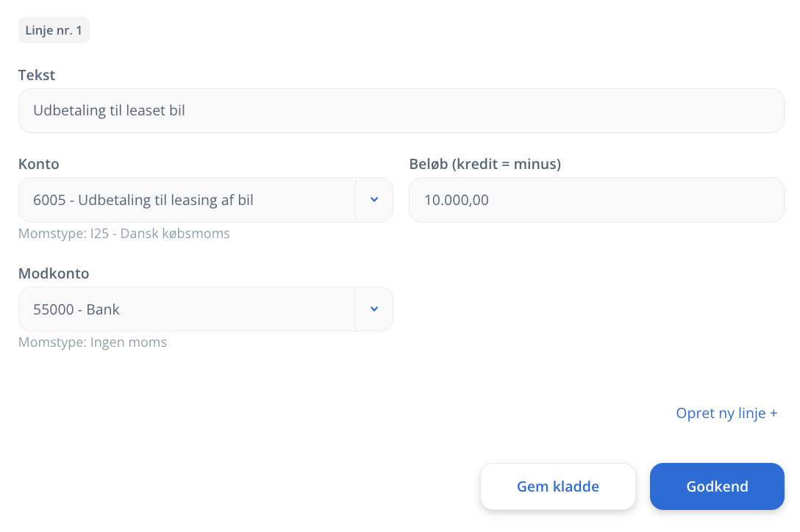Place cursor in Udbetaling til leaset bil text
Viewport: 800px width, 532px height.
coord(109,110)
